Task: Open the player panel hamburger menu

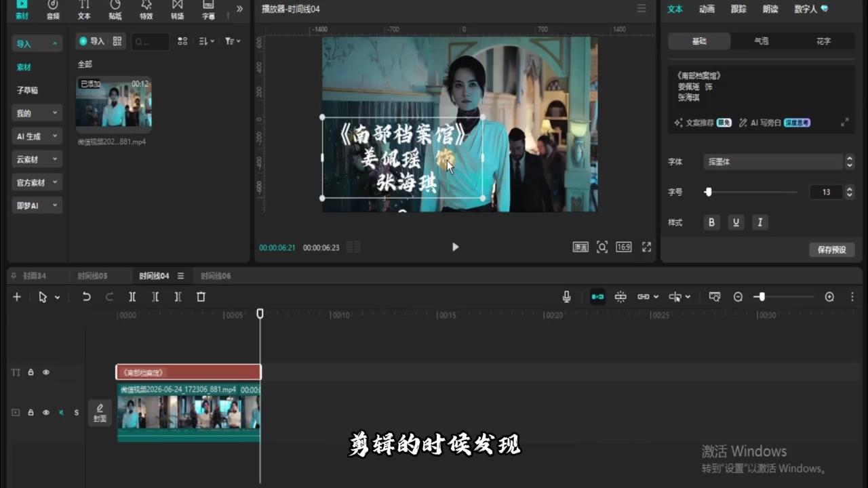Action: click(x=641, y=9)
